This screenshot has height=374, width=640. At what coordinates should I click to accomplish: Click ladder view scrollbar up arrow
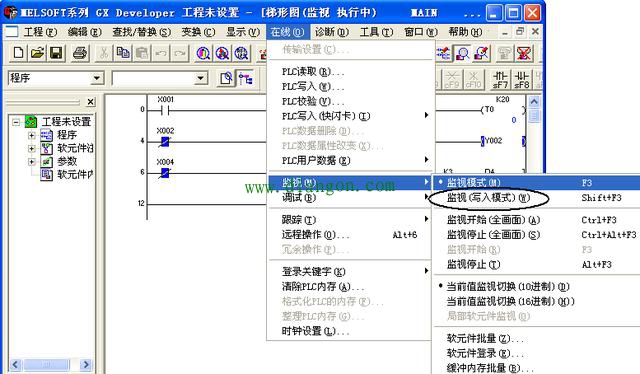534,102
